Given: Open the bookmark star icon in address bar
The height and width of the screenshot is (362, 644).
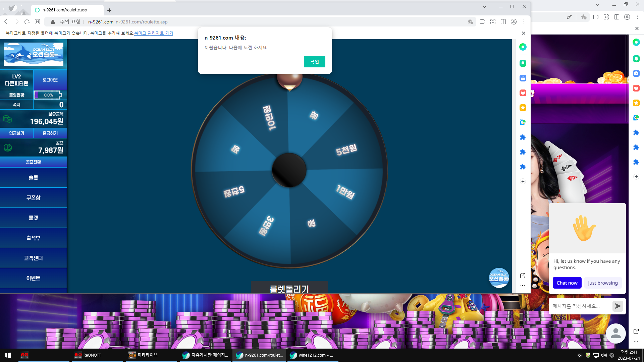Looking at the screenshot, I should pos(470,22).
